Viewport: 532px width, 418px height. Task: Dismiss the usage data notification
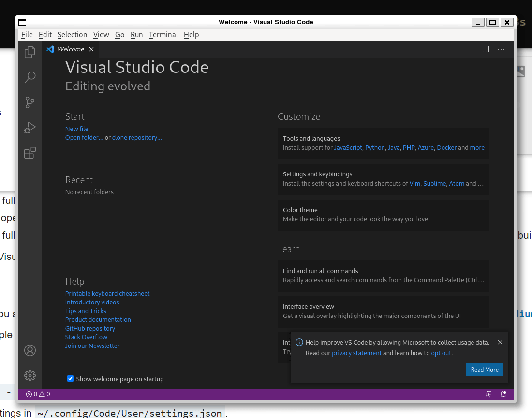tap(500, 342)
